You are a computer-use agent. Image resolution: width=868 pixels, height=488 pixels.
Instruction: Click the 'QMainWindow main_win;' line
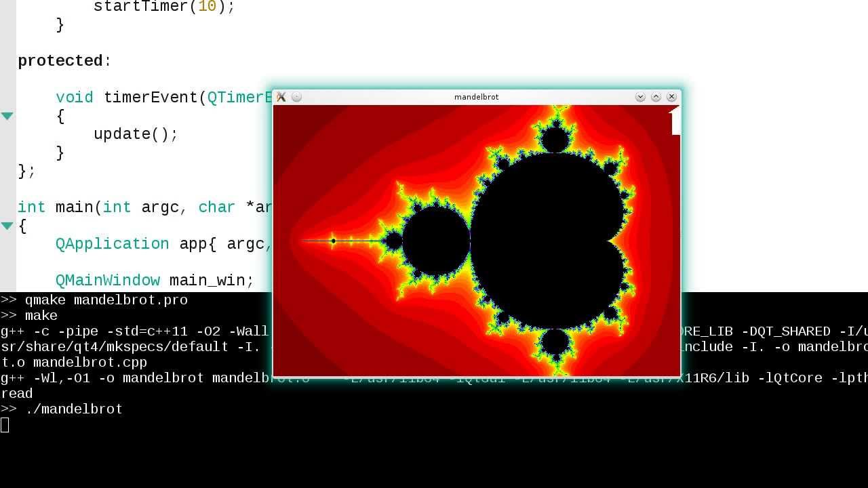155,281
